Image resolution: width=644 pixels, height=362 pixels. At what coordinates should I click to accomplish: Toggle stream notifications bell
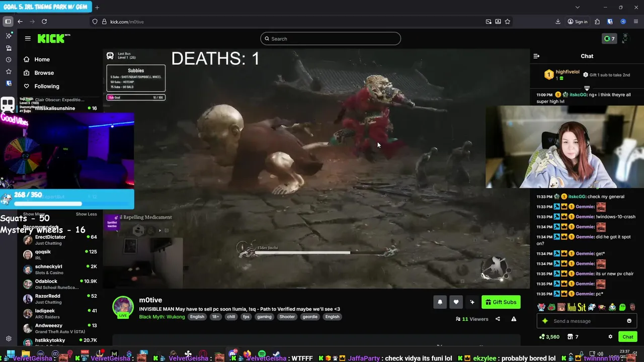(x=440, y=302)
